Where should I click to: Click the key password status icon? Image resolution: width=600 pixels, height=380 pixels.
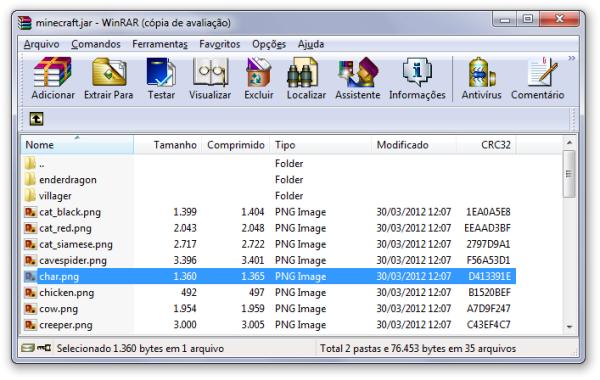tap(44, 348)
